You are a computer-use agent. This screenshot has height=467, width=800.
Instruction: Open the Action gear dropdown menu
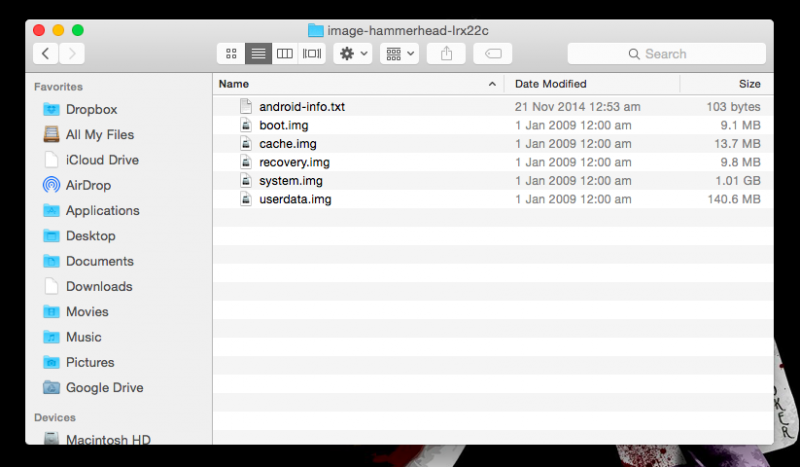(353, 53)
